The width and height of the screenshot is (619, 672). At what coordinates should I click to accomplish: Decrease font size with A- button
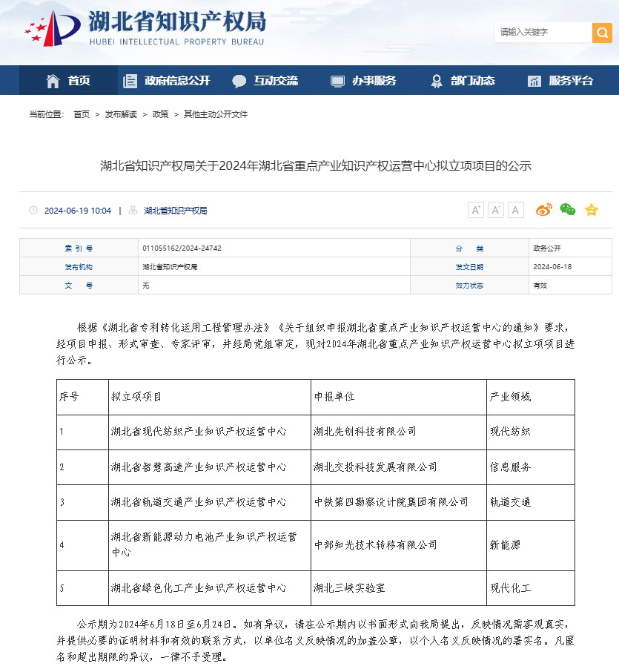[x=496, y=210]
